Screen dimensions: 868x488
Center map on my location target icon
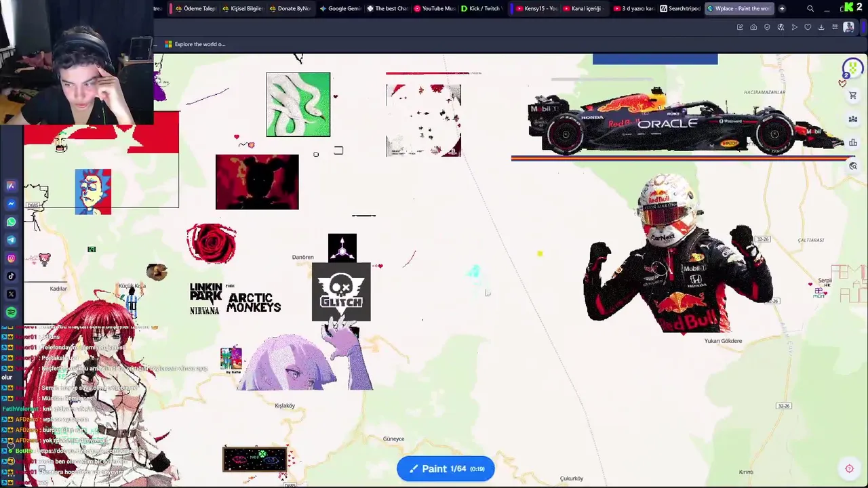coord(849,468)
